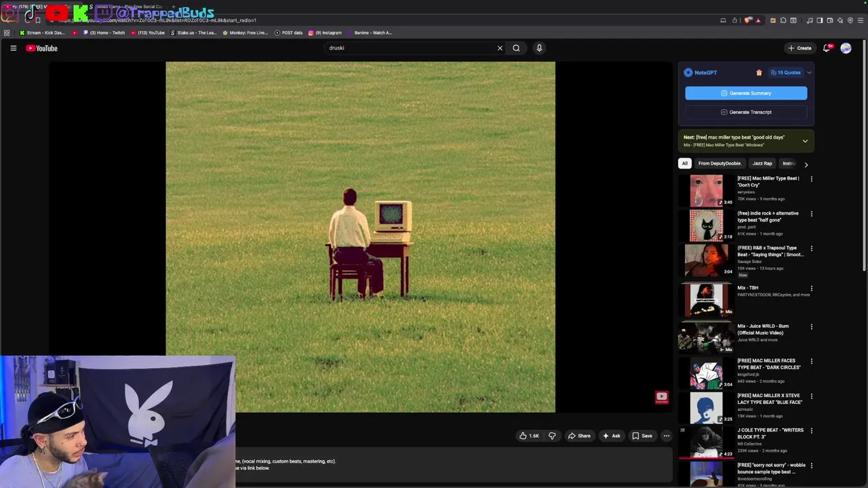
Task: Open Mix - Juice WRLD Burn title
Action: click(763, 329)
